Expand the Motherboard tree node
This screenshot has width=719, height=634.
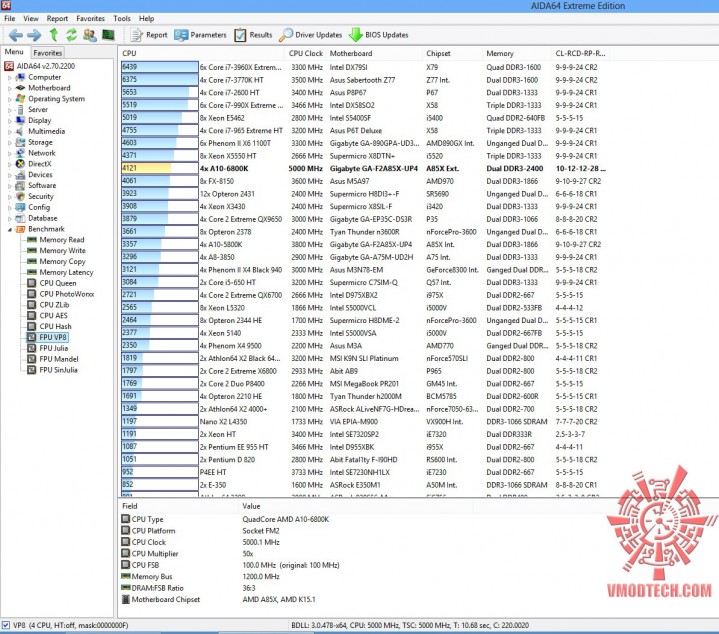(x=10, y=88)
